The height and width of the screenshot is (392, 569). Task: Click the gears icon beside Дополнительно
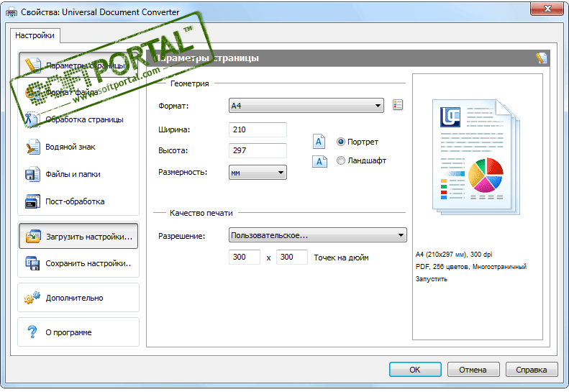coord(32,298)
